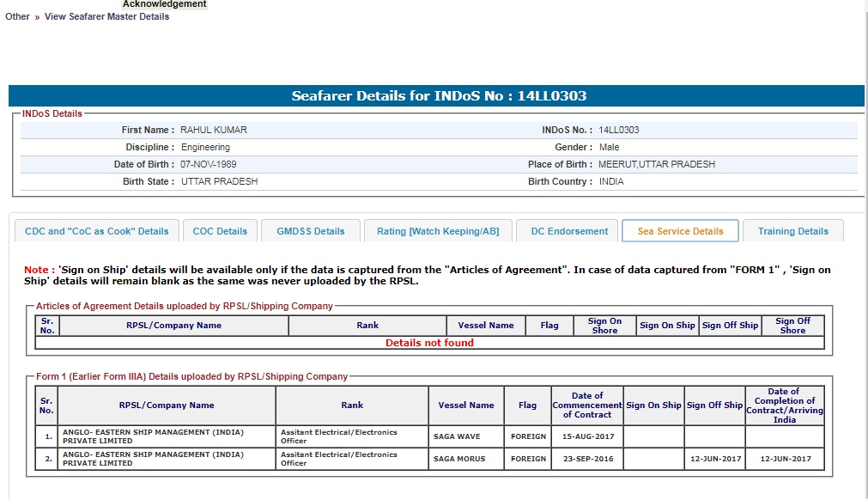Click the Sea Service Details tab
This screenshot has height=500, width=868.
tap(680, 231)
